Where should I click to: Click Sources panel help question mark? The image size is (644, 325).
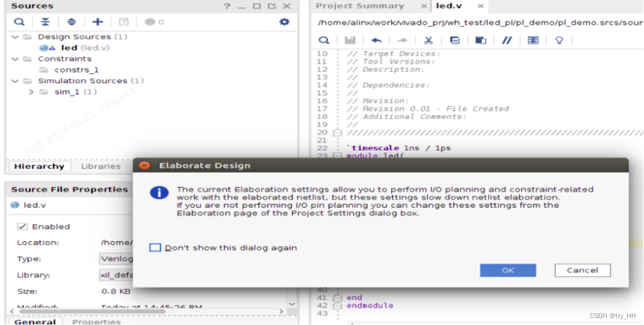tap(227, 6)
